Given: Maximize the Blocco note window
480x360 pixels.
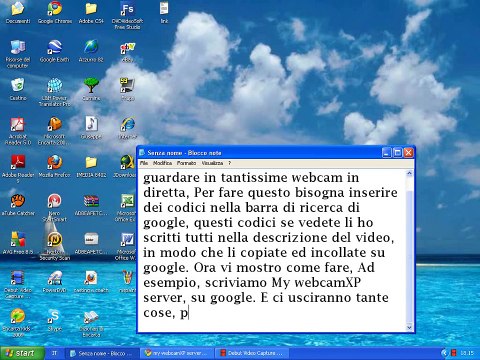Looking at the screenshot, I should (x=397, y=153).
